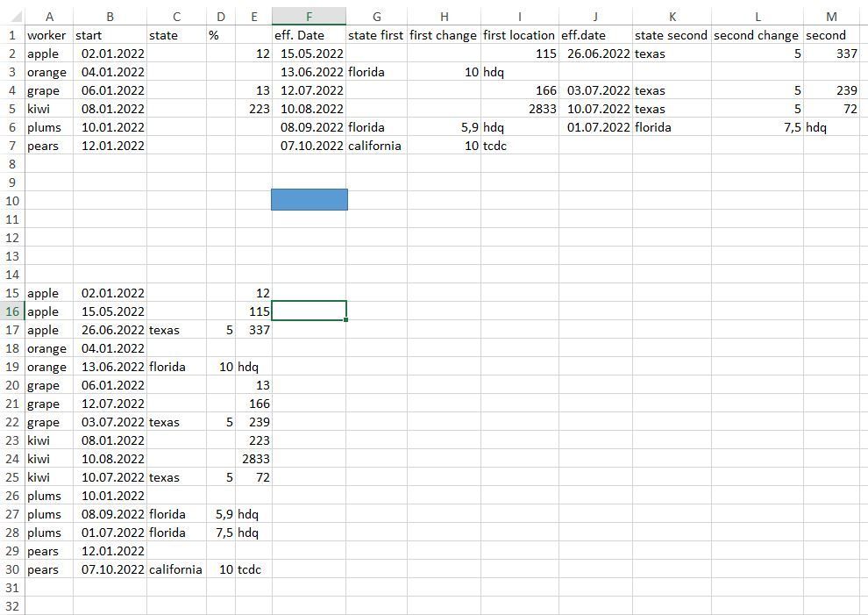Select column F header
This screenshot has width=868, height=615.
point(309,17)
